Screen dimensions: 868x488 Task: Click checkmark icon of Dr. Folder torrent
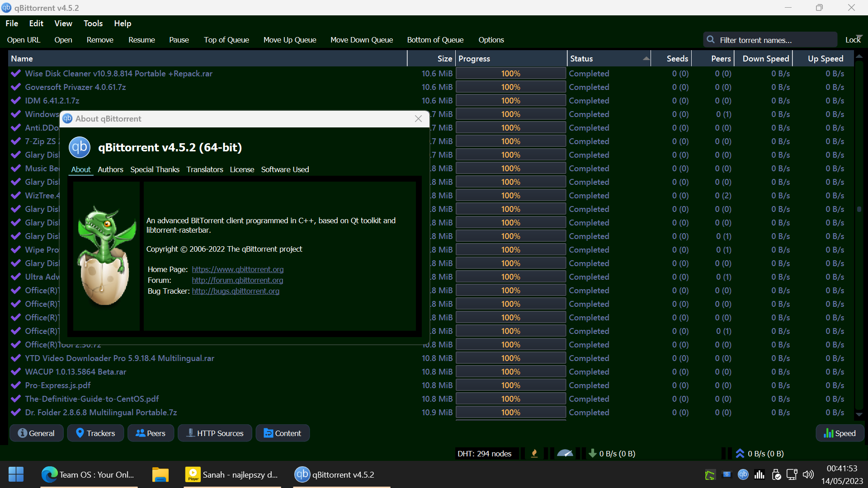pyautogui.click(x=16, y=413)
